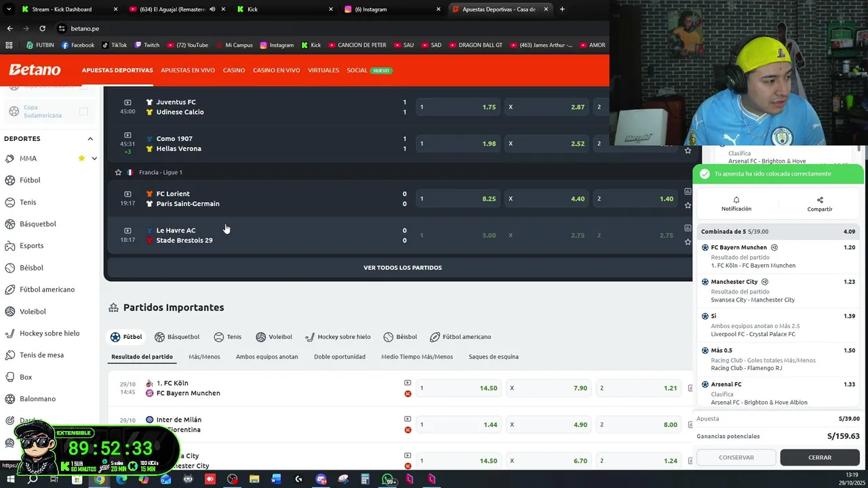Click the CONSERVAR button

pos(736,457)
